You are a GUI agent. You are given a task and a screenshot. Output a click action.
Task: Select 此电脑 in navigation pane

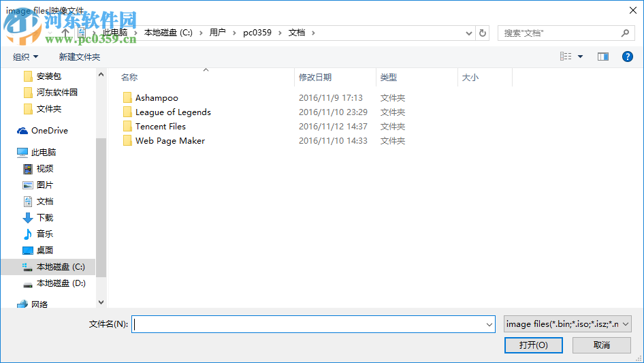click(36, 152)
